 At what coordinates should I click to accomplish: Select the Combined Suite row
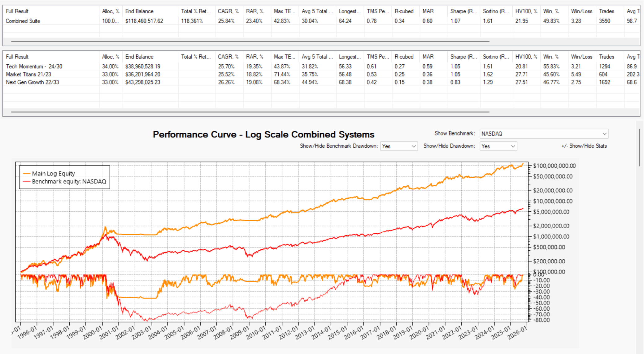coord(23,21)
